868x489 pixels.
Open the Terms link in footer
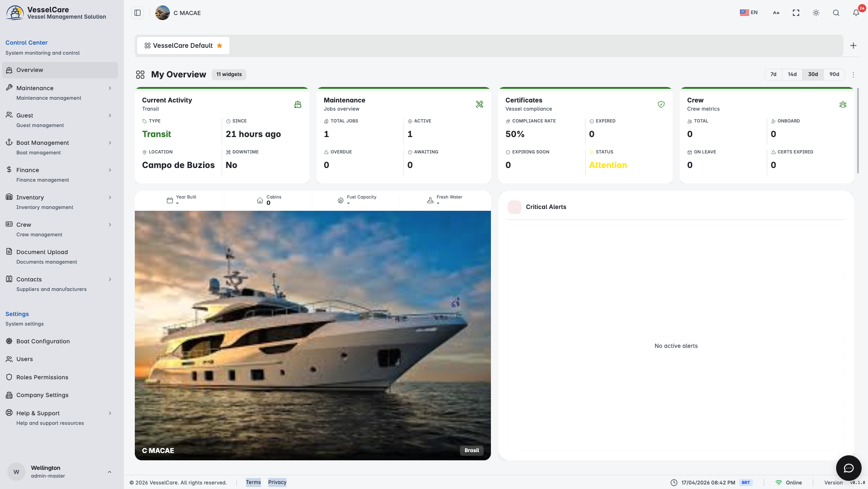click(253, 482)
